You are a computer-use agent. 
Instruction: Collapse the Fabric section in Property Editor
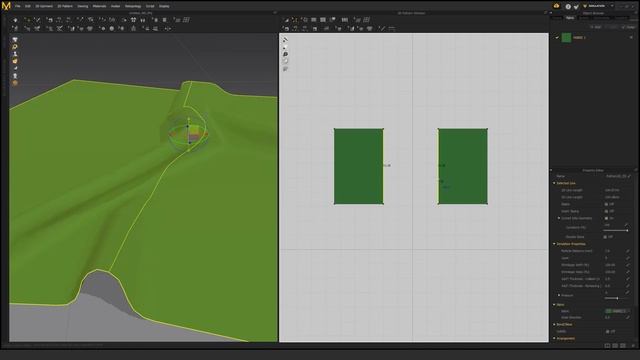(554, 304)
